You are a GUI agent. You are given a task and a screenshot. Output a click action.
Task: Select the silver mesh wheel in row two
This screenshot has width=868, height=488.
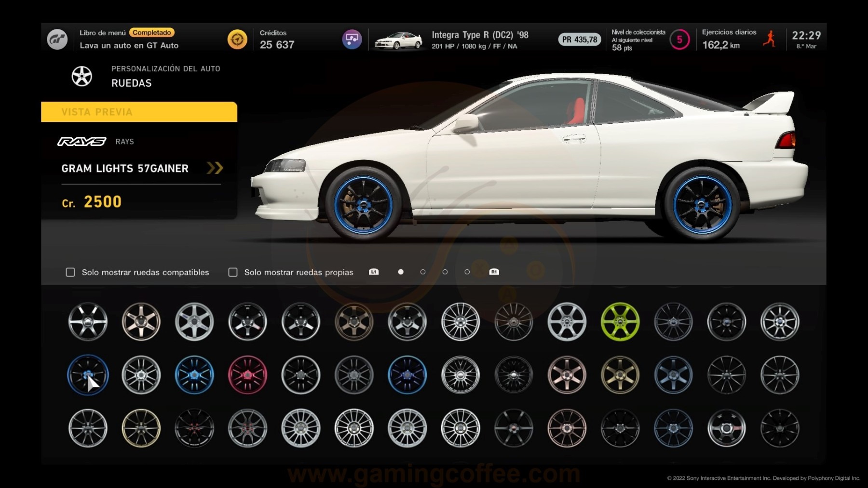[x=461, y=375]
